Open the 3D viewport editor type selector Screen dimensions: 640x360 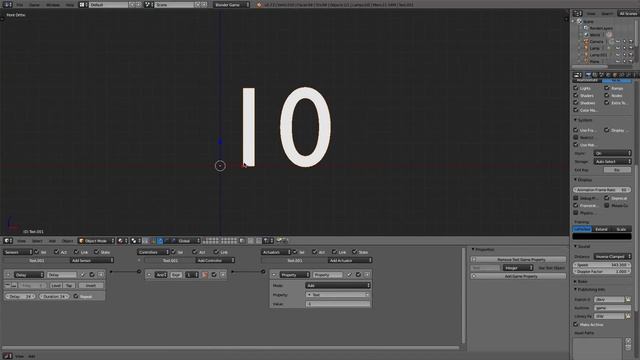(x=8, y=241)
